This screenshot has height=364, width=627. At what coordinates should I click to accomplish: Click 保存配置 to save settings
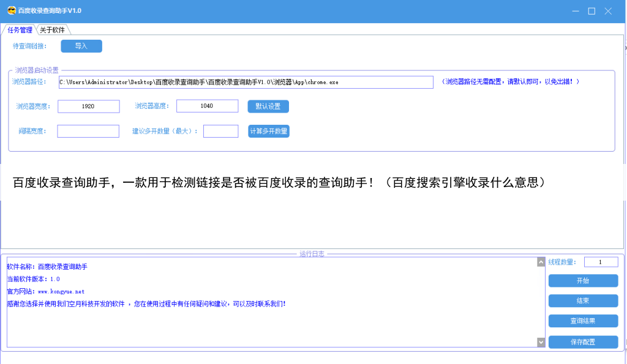583,343
